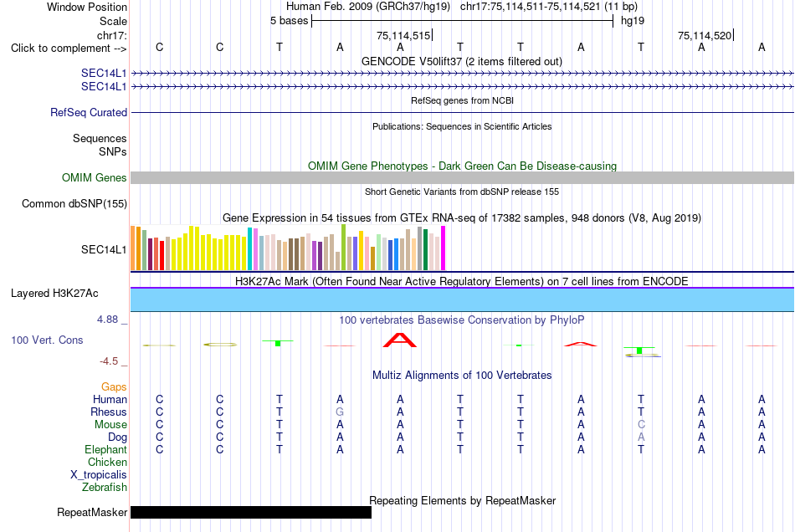Click the 75,114,515 coordinate marker
The width and height of the screenshot is (795, 532).
[403, 35]
